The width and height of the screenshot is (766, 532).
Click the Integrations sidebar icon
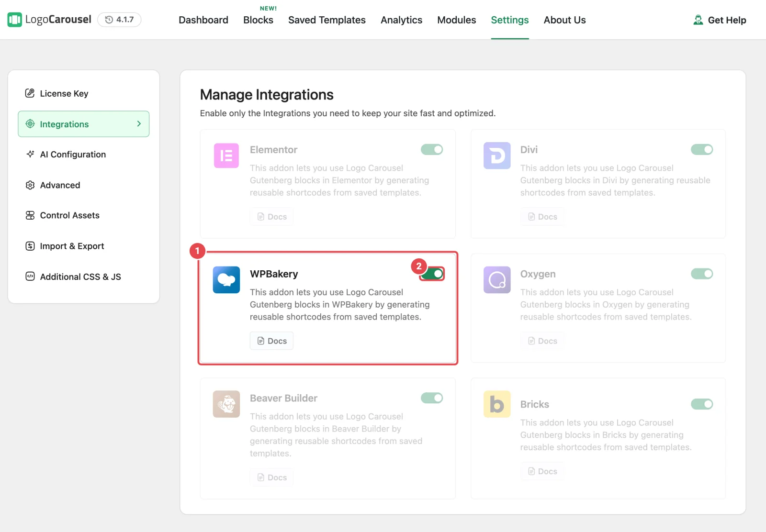[30, 124]
